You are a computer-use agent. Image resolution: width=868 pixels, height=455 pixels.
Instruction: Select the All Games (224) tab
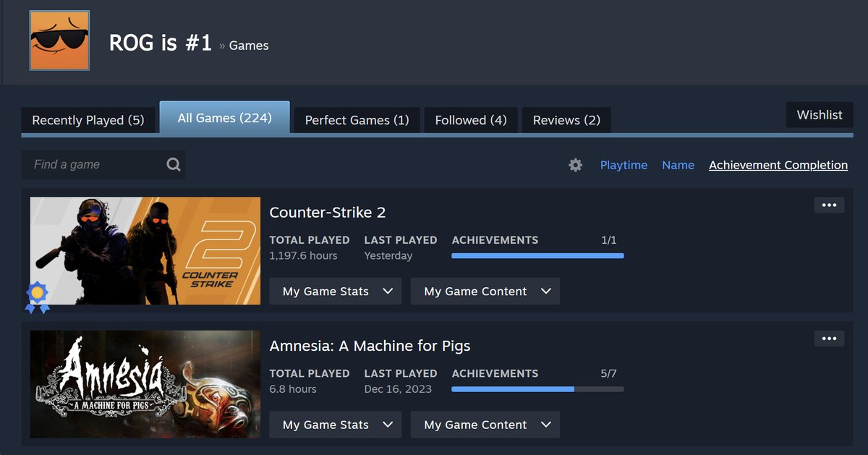(225, 117)
